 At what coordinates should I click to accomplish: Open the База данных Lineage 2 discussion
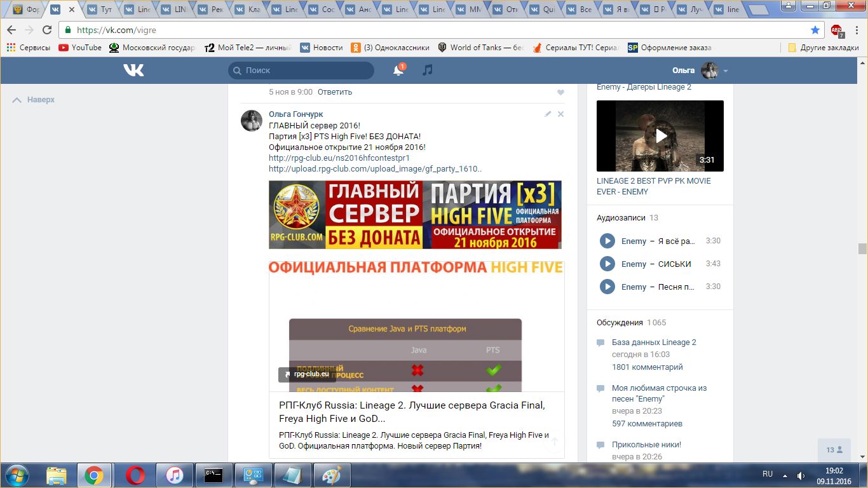pyautogui.click(x=654, y=342)
